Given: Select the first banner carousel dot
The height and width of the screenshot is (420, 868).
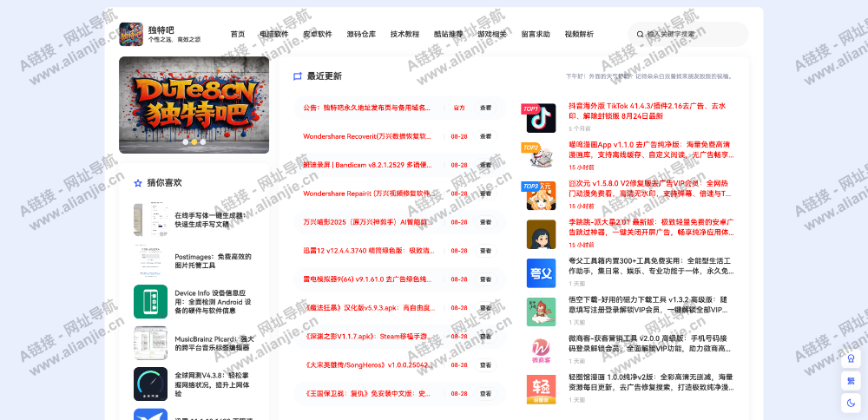Looking at the screenshot, I should (186, 141).
